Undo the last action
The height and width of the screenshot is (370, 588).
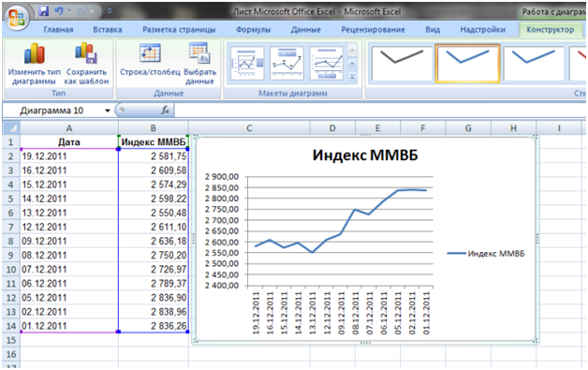point(59,11)
